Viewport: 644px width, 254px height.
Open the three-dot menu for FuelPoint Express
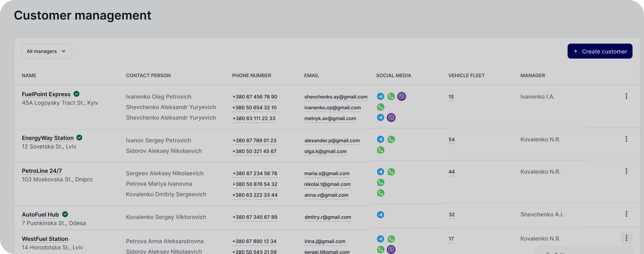pyautogui.click(x=626, y=96)
